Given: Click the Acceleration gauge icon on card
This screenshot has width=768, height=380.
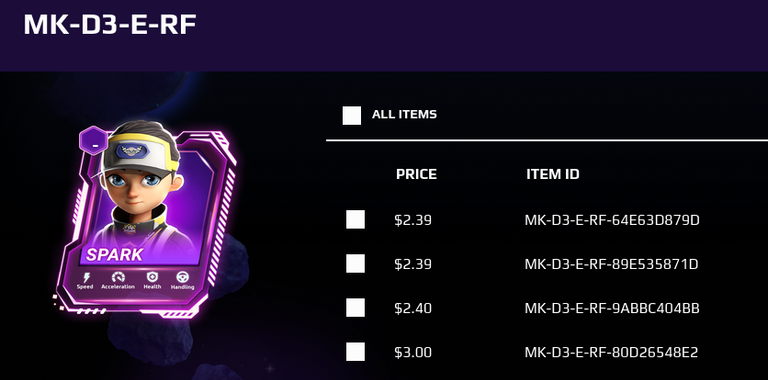Looking at the screenshot, I should [x=118, y=277].
